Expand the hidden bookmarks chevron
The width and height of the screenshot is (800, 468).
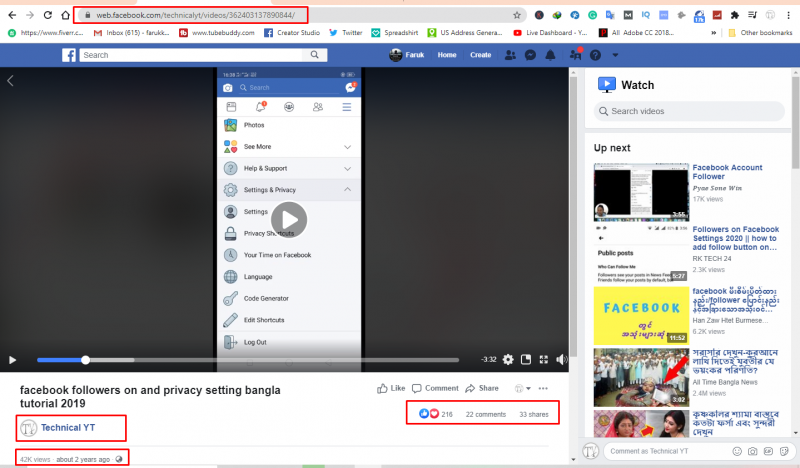(x=713, y=33)
